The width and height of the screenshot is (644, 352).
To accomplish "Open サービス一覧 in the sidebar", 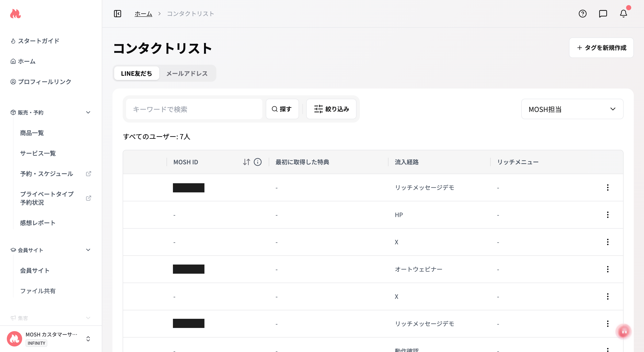I will [x=38, y=153].
